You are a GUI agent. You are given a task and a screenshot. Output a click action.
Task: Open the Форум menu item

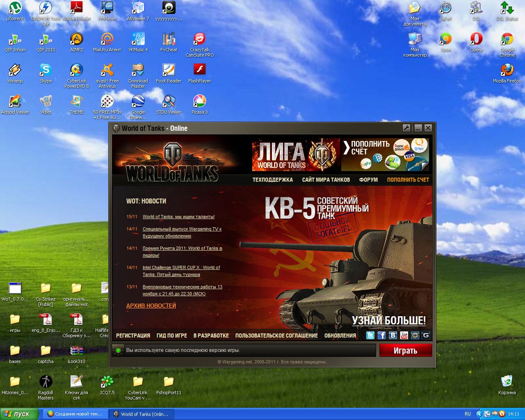click(x=368, y=180)
